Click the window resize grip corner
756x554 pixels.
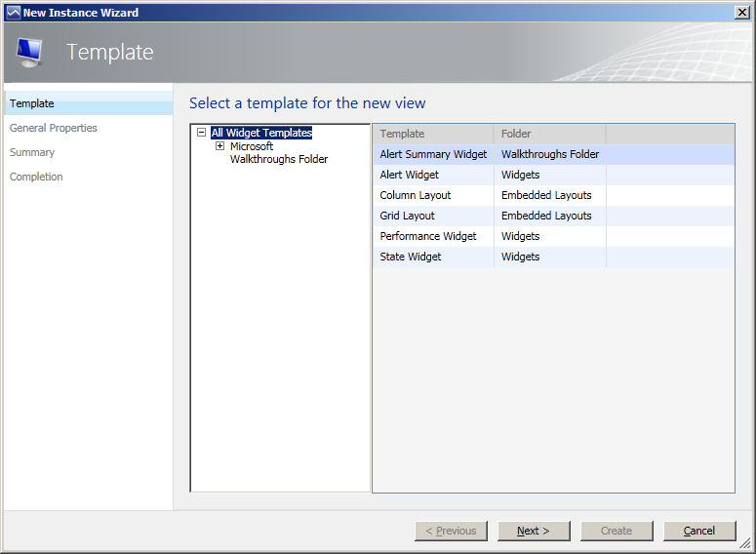[745, 543]
